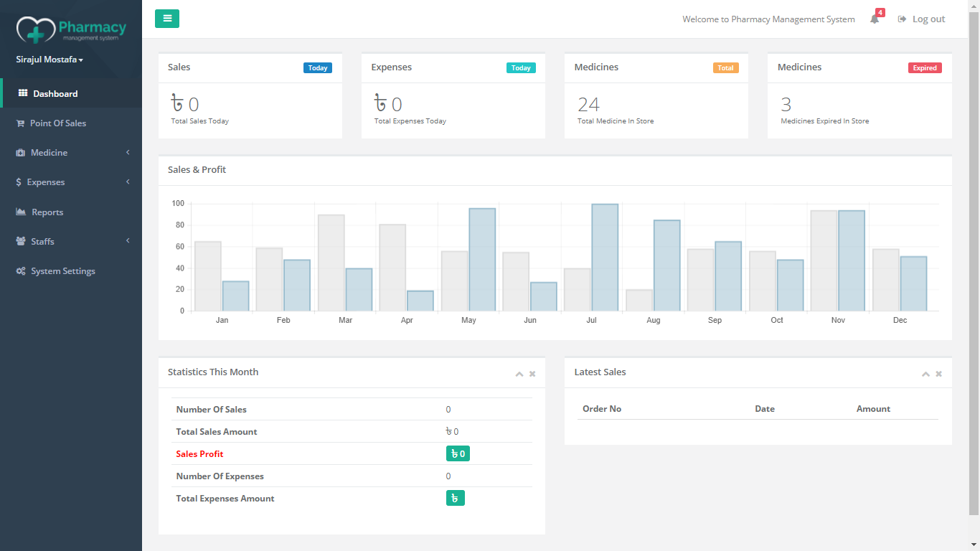Close the Statistics This Month panel

point(532,374)
